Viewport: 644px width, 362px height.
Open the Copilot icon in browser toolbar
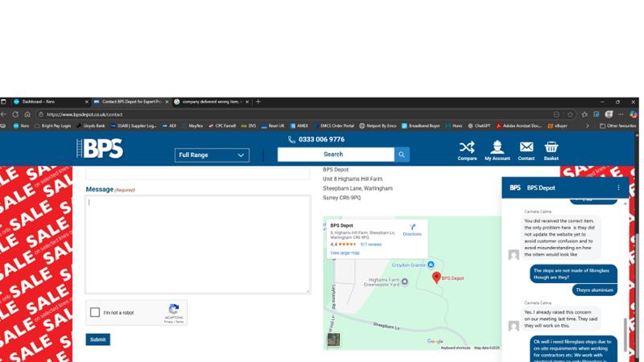[x=634, y=114]
